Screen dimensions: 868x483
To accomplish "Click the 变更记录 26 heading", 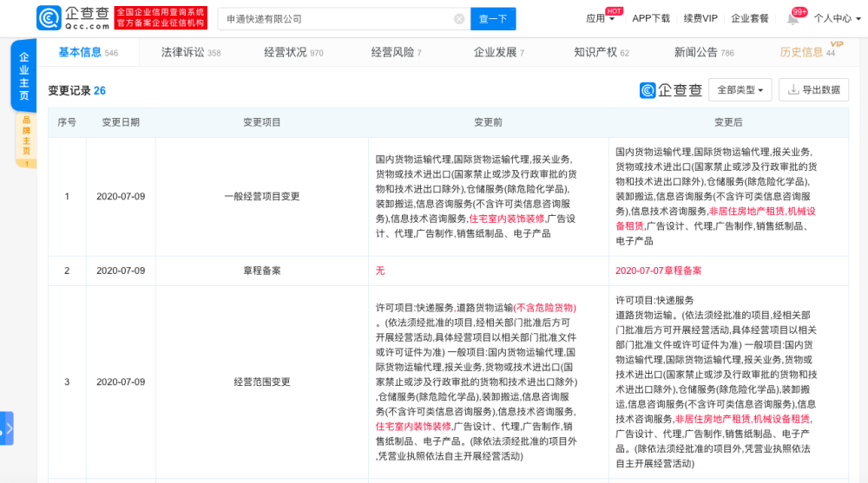I will [76, 91].
